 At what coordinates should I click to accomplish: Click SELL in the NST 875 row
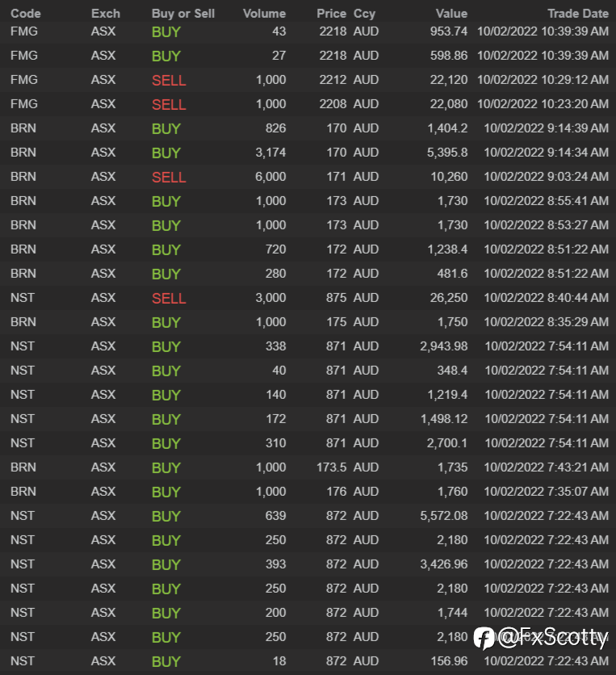tap(169, 298)
